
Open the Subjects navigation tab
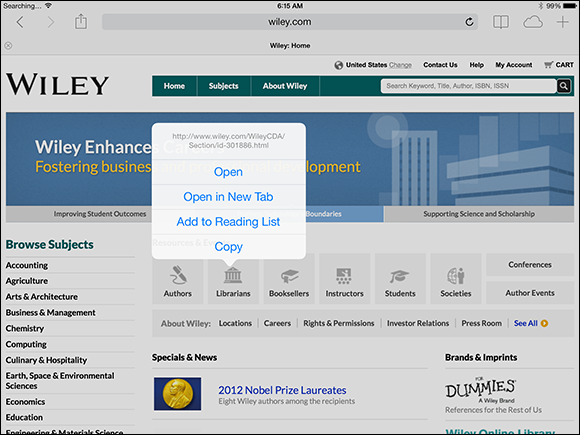pyautogui.click(x=223, y=86)
